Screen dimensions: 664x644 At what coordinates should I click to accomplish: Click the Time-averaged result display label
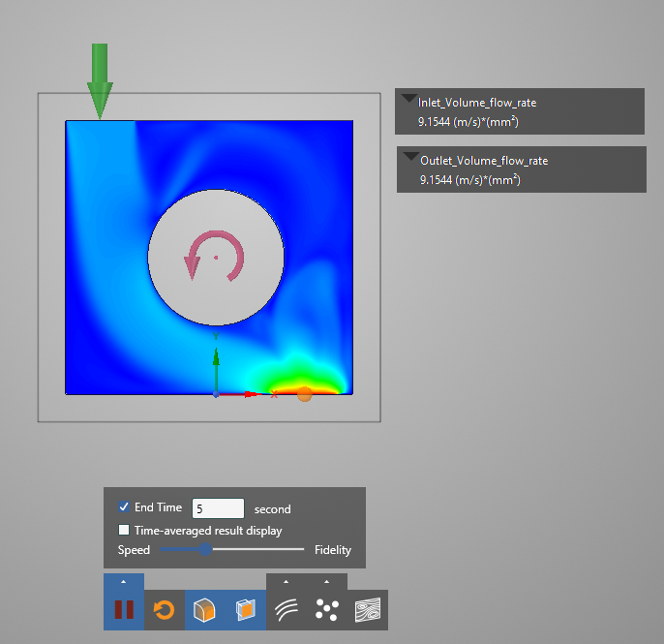pos(208,531)
